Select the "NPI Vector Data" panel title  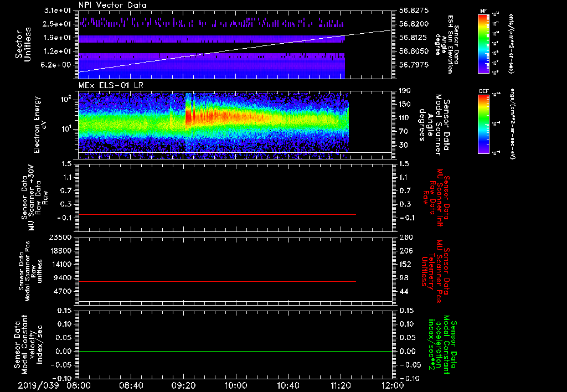point(112,5)
